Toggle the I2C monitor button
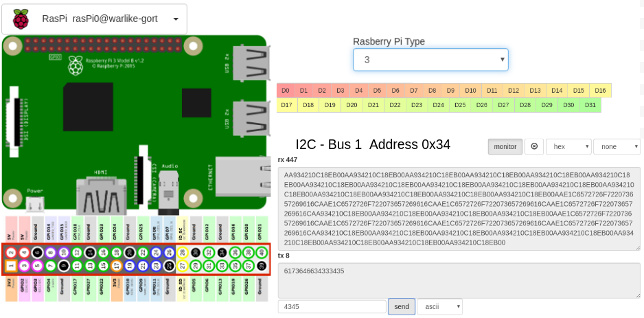Viewport: 644px width, 318px height. pyautogui.click(x=505, y=146)
